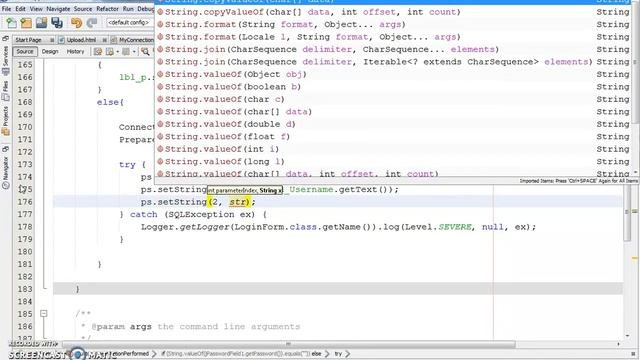Click the Redo toolbar icon

92,23
